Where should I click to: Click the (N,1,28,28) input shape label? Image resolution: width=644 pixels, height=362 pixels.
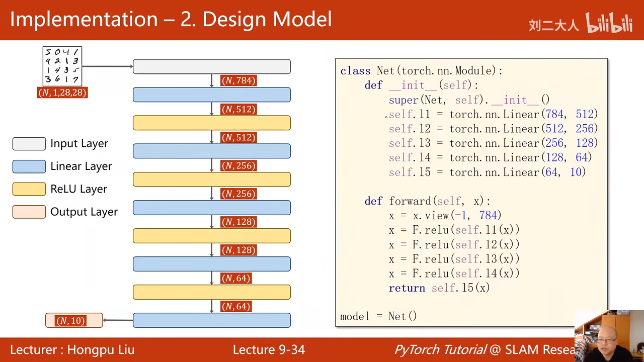[62, 93]
